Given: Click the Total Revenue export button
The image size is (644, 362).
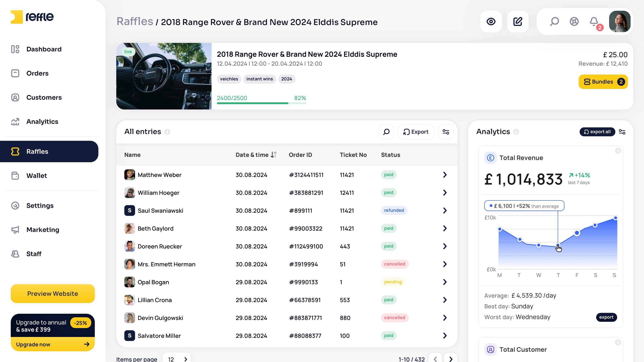Looking at the screenshot, I should (606, 317).
